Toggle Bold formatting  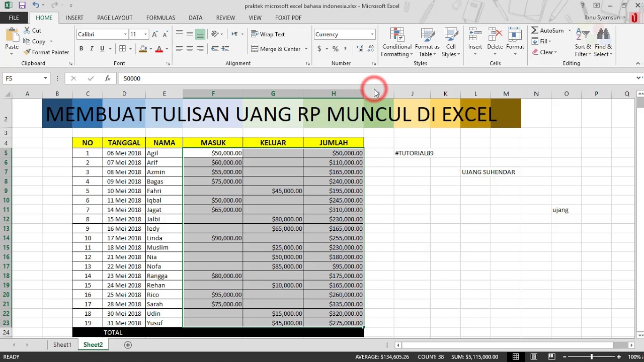click(x=81, y=48)
